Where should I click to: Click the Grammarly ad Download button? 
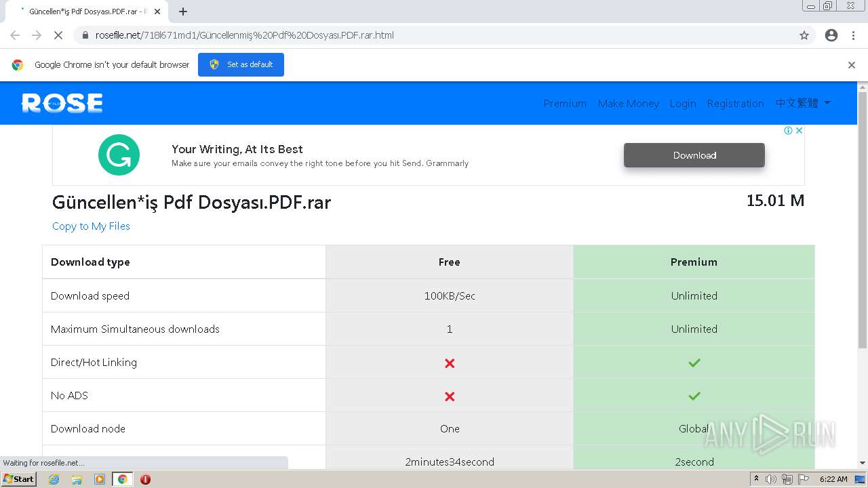[x=694, y=155]
